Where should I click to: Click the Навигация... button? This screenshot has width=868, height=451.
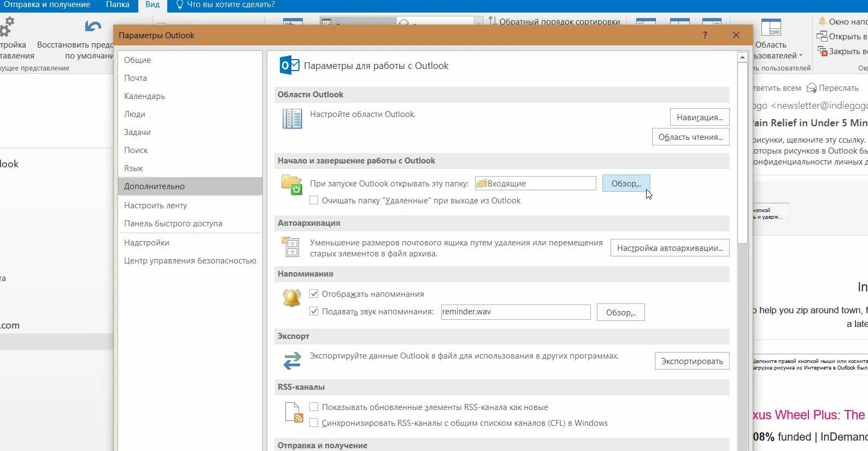tap(700, 118)
